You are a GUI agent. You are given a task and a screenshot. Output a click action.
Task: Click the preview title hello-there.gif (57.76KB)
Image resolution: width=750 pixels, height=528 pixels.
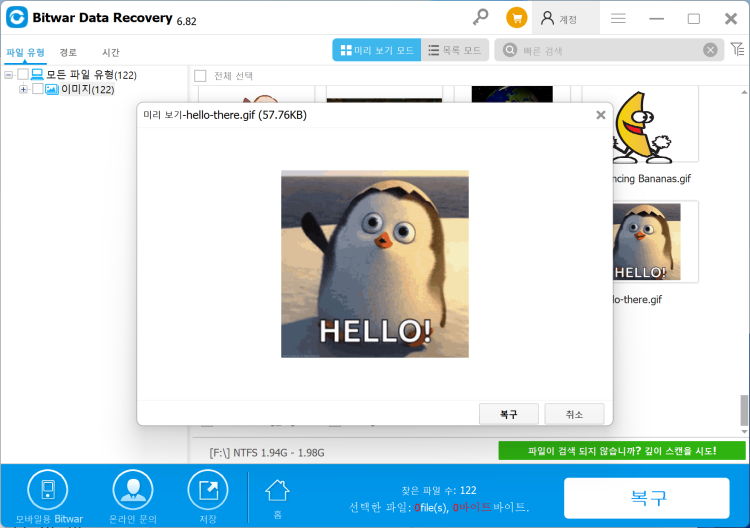click(225, 115)
